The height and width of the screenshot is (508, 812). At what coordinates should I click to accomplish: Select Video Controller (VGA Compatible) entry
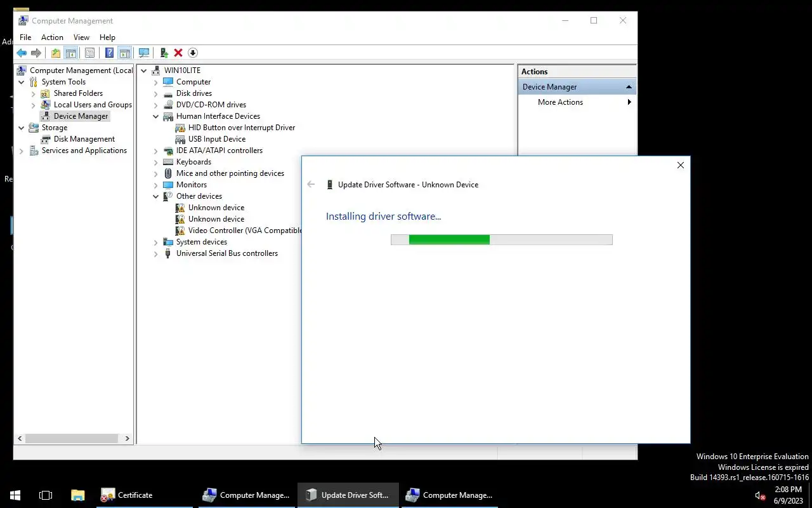[x=244, y=231]
